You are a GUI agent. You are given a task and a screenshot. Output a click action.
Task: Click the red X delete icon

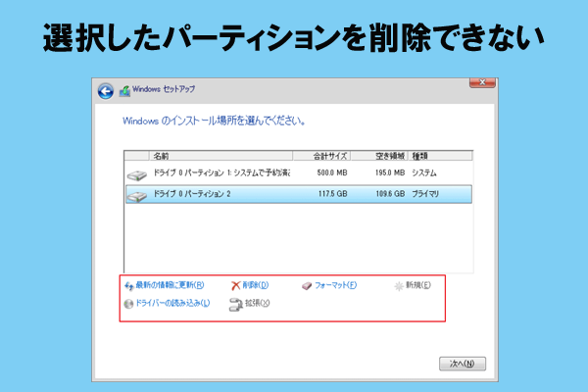coord(235,286)
